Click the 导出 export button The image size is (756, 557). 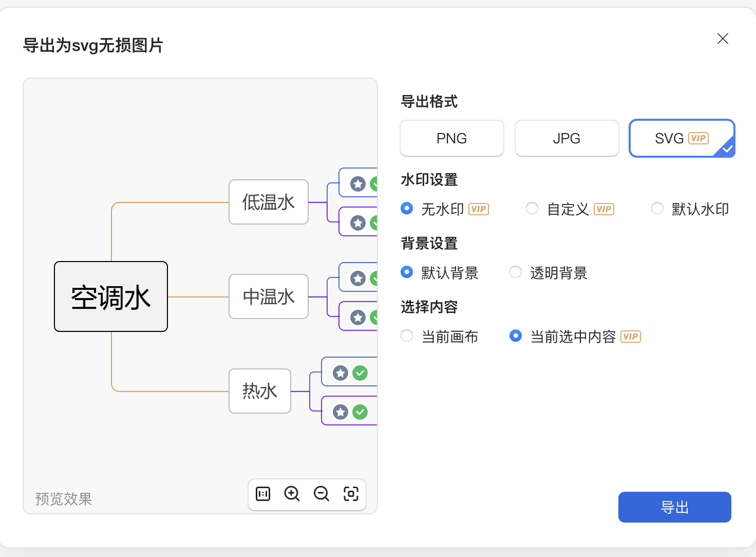[x=675, y=507]
